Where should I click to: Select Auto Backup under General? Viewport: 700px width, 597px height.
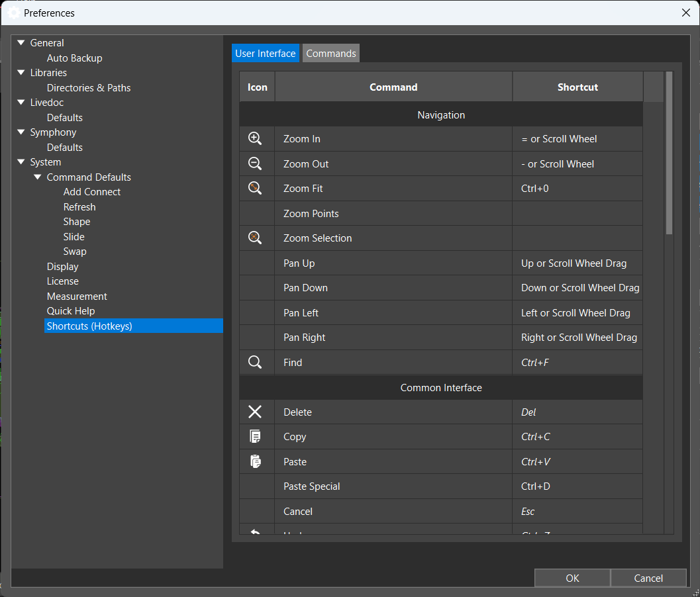pos(74,58)
